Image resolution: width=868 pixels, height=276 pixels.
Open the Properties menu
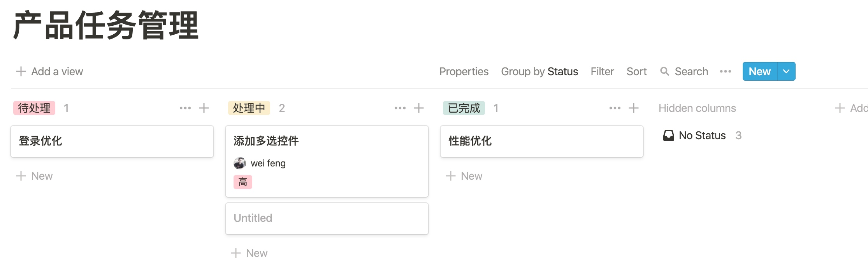pos(464,71)
